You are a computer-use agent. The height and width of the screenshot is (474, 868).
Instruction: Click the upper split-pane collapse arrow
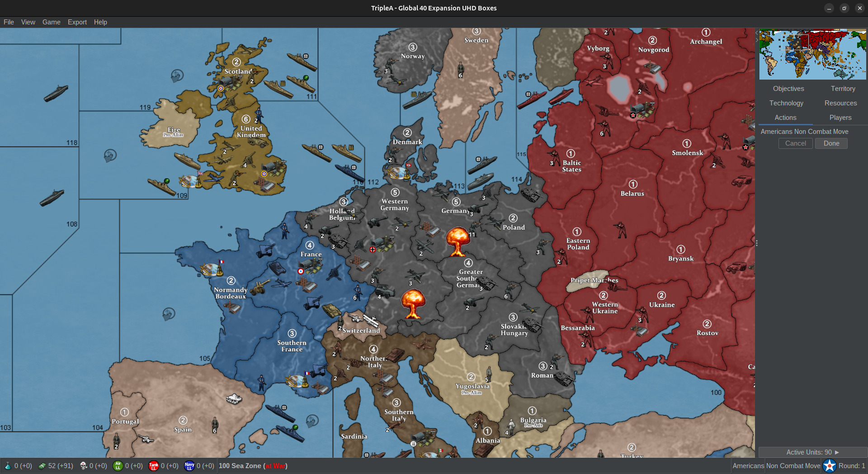point(757,33)
